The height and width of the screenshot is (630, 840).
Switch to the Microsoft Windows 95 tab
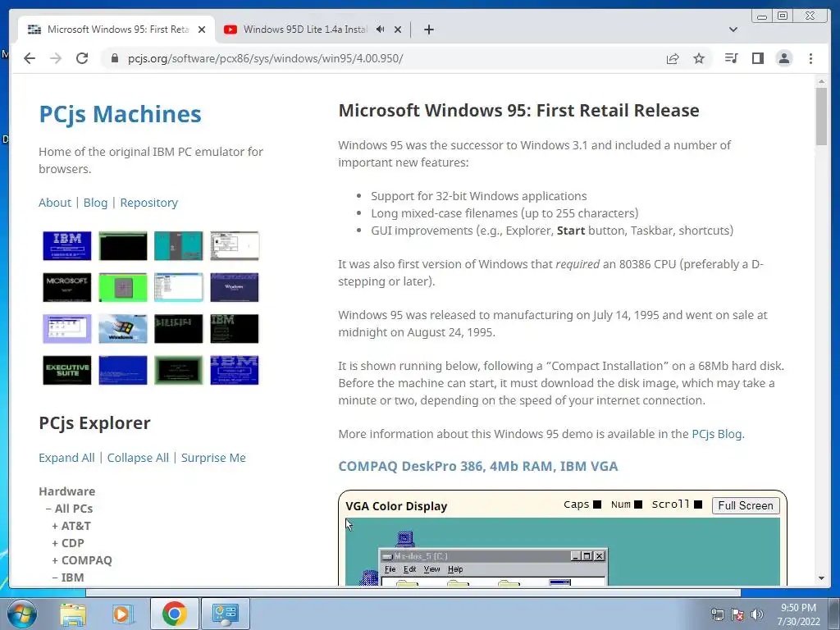point(116,30)
